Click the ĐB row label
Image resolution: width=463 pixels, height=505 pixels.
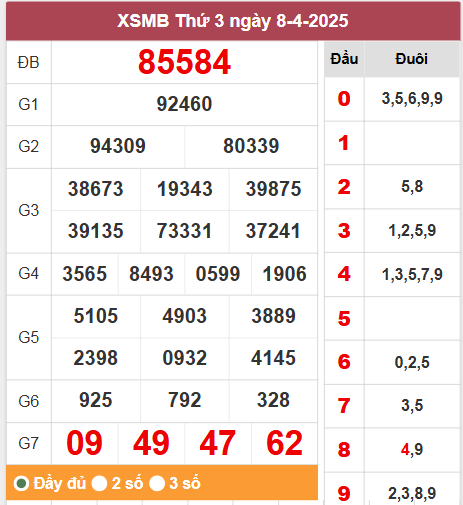coord(29,62)
